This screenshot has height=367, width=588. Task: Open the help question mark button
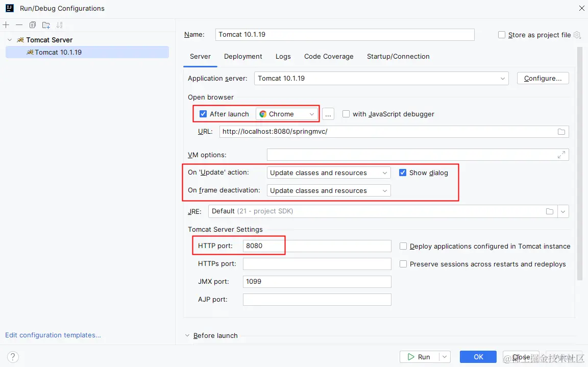pos(13,357)
